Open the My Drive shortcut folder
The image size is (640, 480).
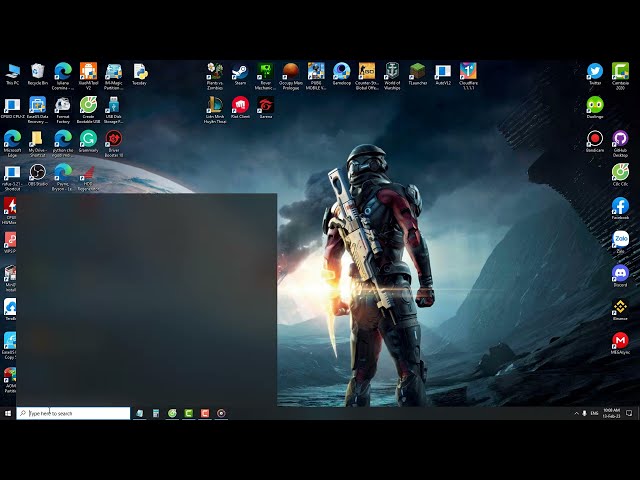pos(38,144)
